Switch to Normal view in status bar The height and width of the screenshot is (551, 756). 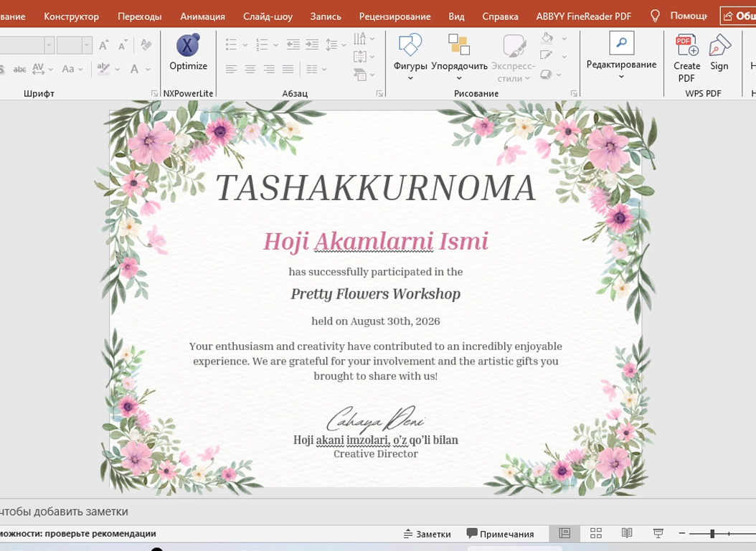(564, 533)
